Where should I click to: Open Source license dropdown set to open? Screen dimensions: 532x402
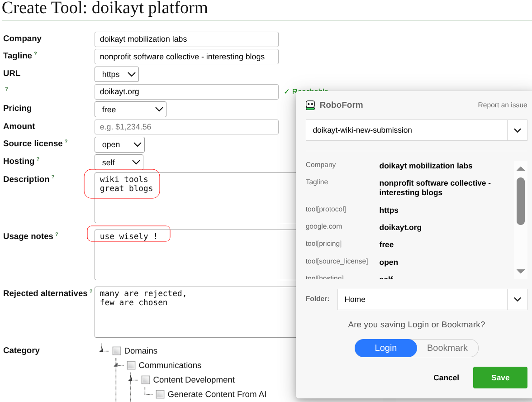119,145
